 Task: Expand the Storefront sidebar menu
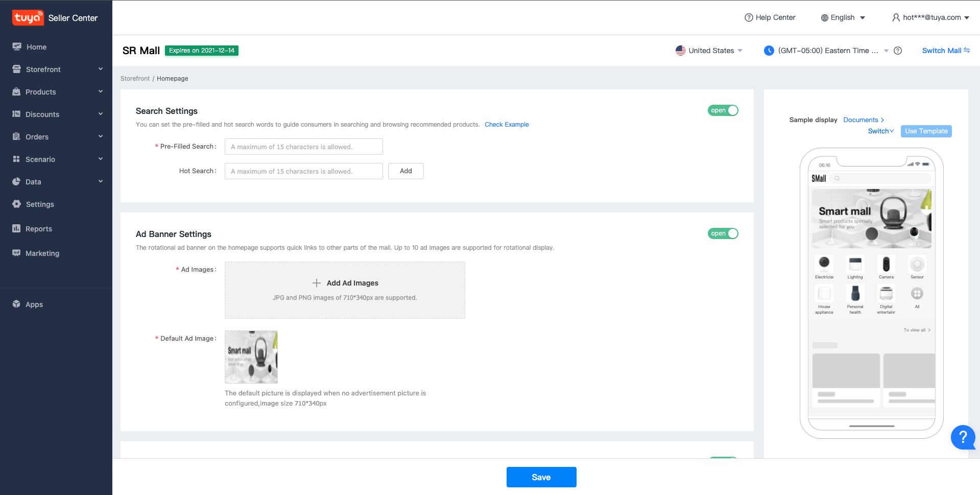click(56, 69)
